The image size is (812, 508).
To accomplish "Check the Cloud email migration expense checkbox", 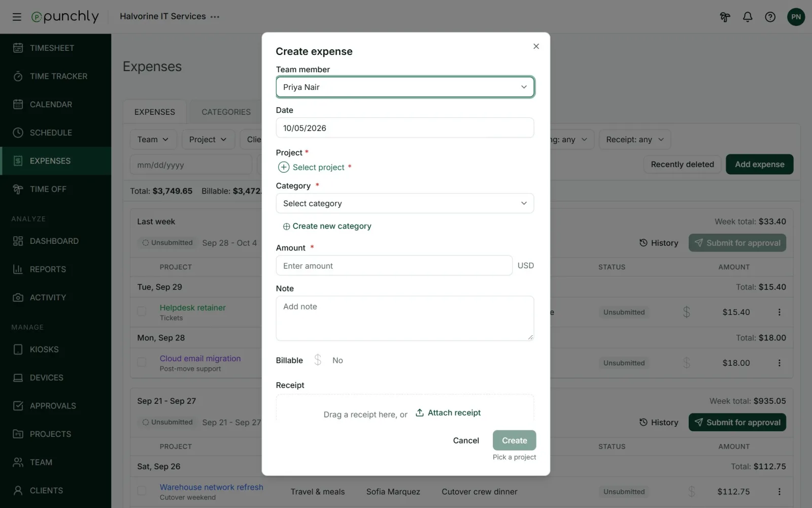I will tap(142, 362).
